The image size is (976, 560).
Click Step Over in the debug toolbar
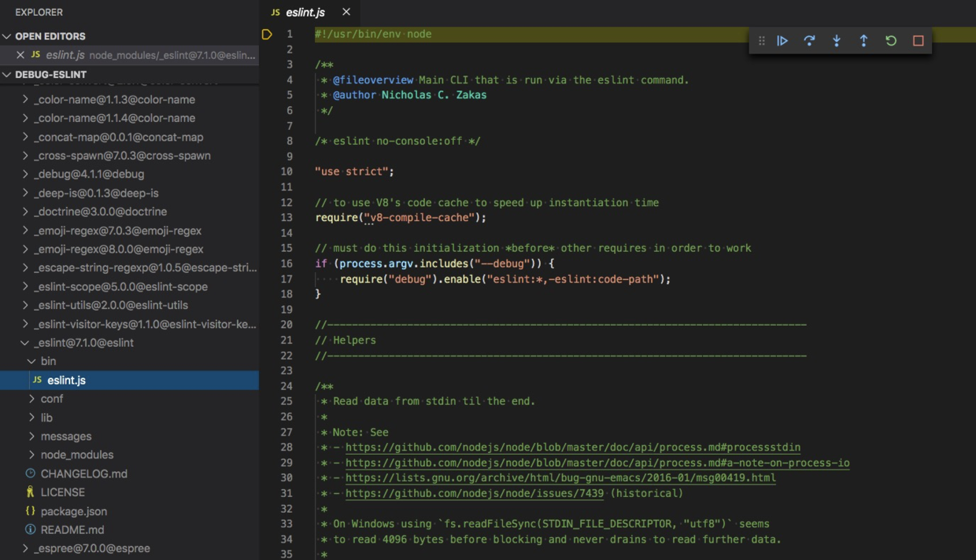(809, 40)
